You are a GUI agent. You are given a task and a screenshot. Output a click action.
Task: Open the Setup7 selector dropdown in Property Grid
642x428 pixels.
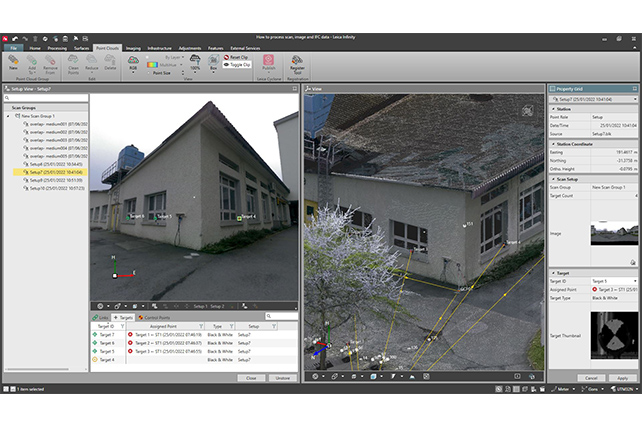634,101
